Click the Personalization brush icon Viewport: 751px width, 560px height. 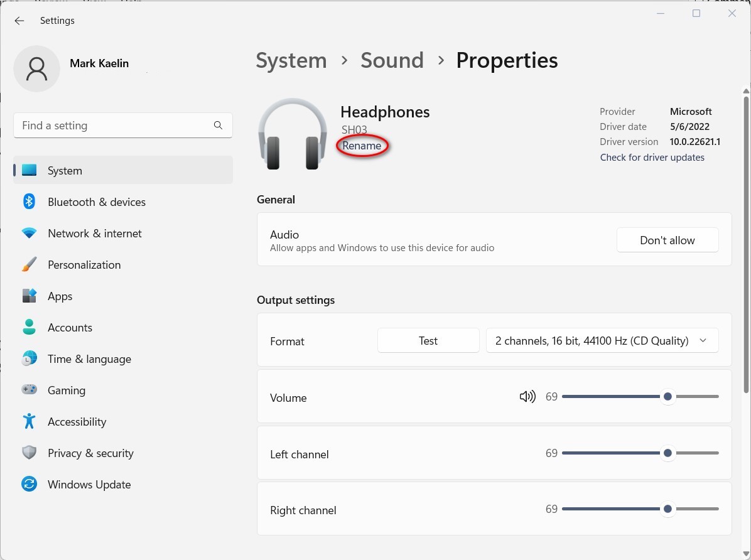pos(29,264)
